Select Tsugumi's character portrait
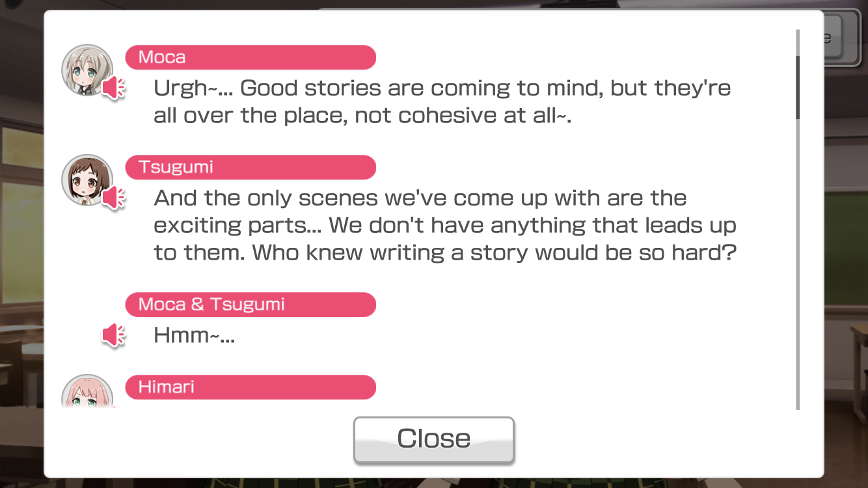This screenshot has height=488, width=868. [87, 180]
